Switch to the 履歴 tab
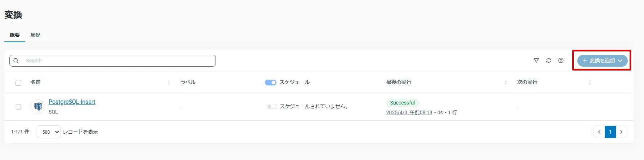644x160 pixels. pos(35,35)
